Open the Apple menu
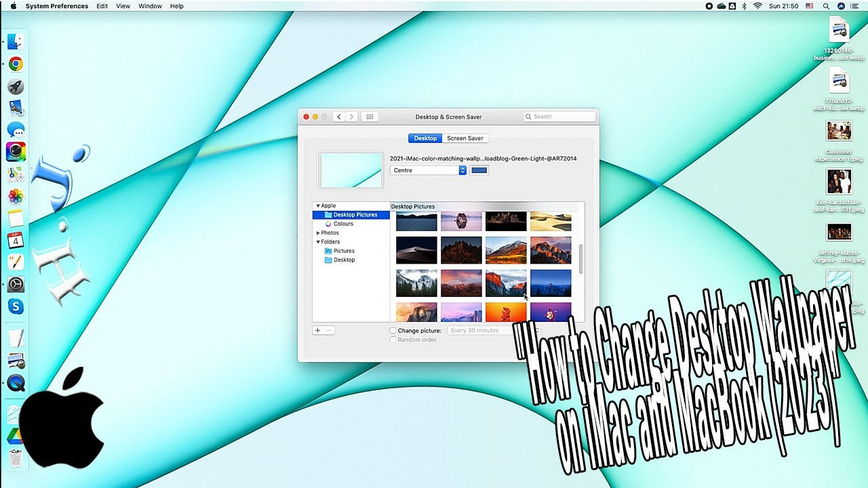Viewport: 868px width, 488px height. 14,6
